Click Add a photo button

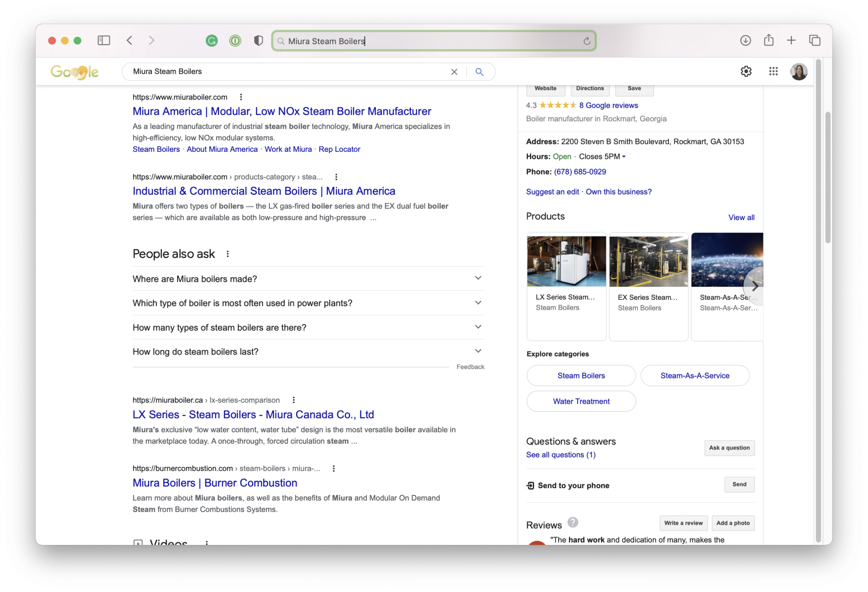[733, 523]
